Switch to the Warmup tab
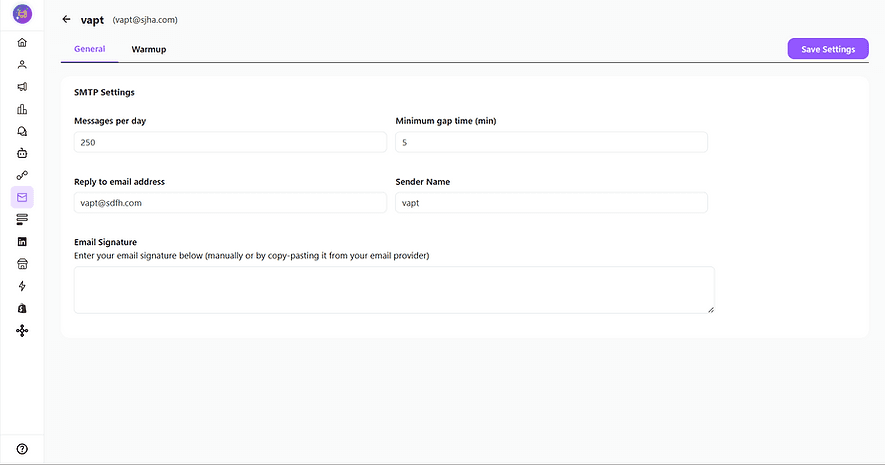The height and width of the screenshot is (465, 885). (x=149, y=50)
